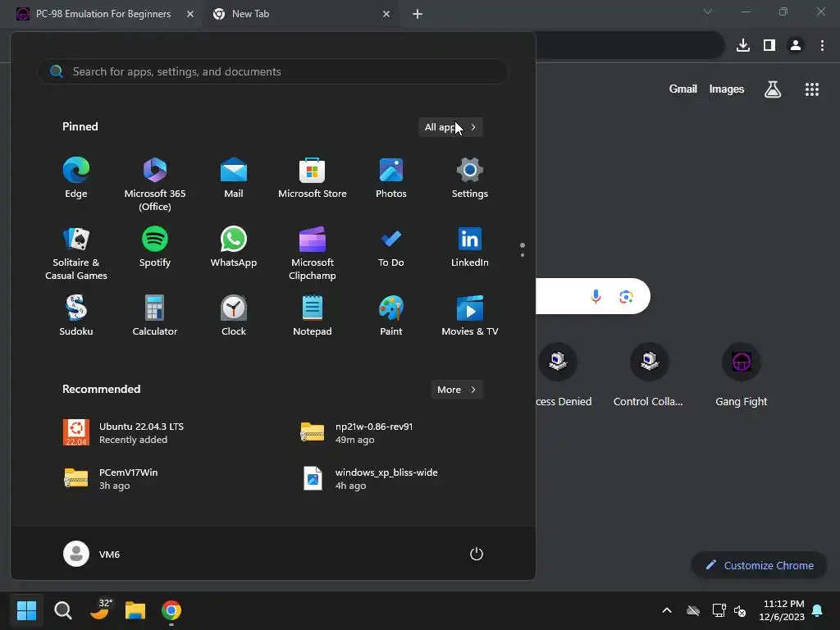Expand the All apps list
This screenshot has height=630, width=840.
coord(450,127)
